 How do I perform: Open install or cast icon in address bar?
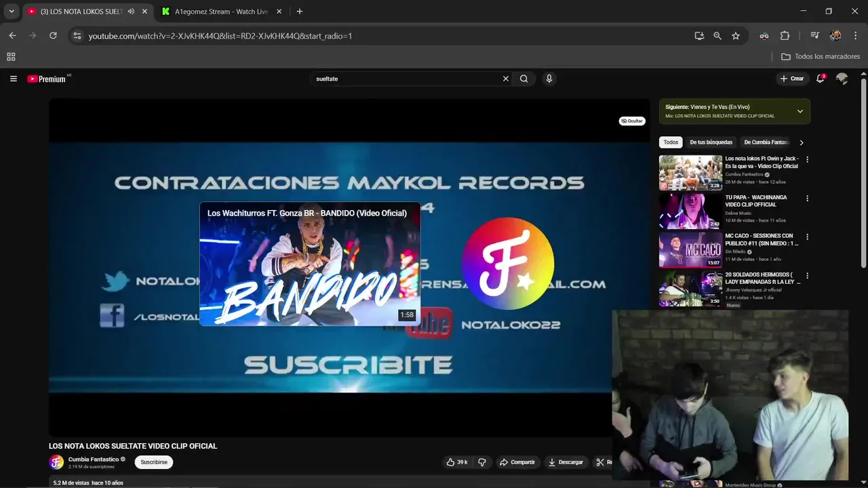pyautogui.click(x=699, y=36)
